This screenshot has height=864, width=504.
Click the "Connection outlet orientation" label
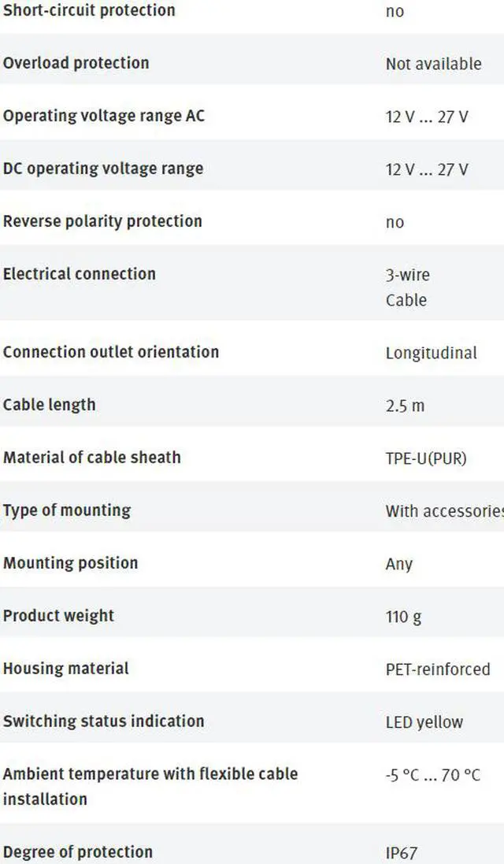111,352
